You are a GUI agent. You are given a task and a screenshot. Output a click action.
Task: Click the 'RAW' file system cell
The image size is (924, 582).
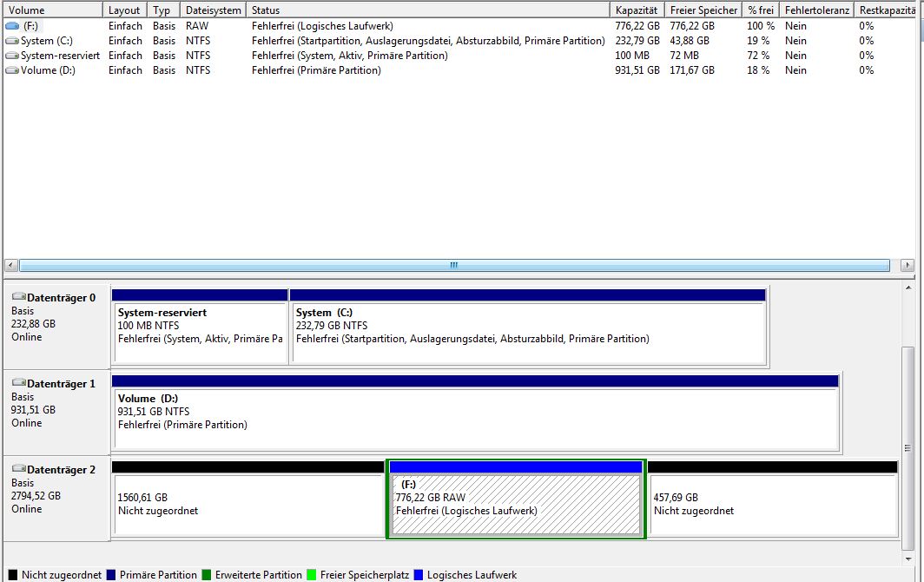(197, 26)
